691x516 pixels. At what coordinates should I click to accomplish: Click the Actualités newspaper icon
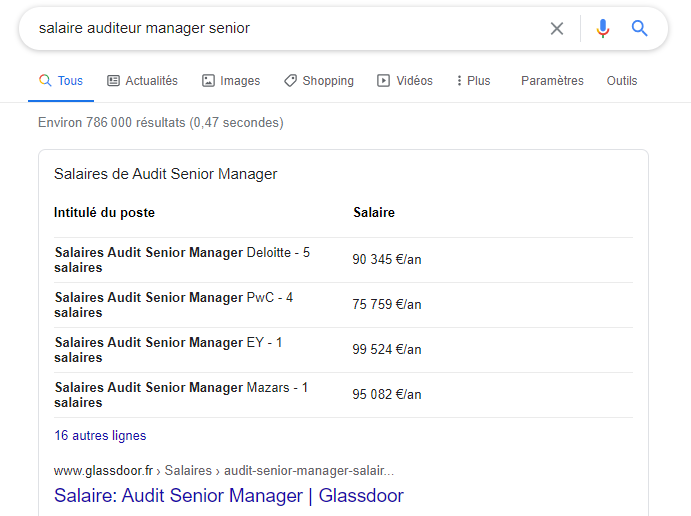point(113,81)
